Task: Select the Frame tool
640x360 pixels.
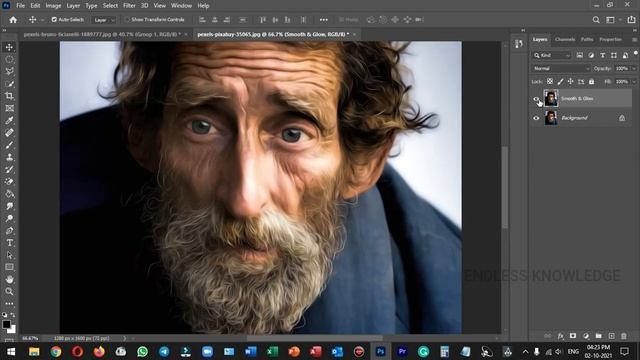Action: 9,108
